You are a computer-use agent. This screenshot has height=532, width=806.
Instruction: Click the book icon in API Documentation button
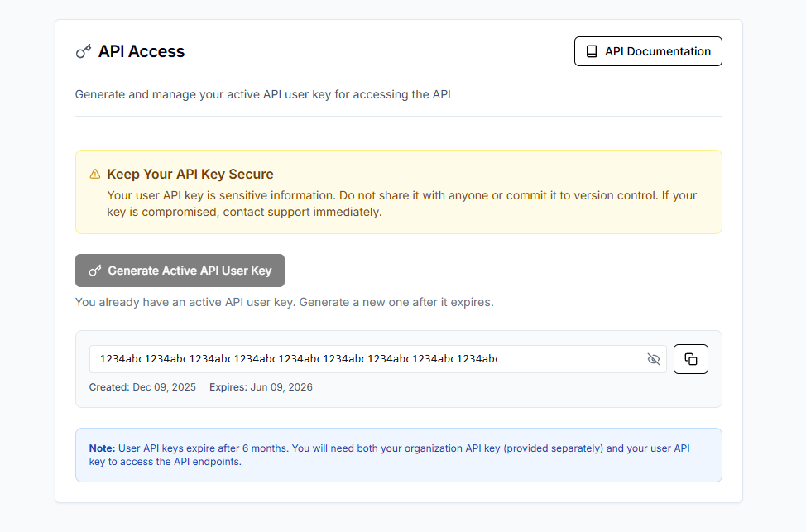pos(592,51)
